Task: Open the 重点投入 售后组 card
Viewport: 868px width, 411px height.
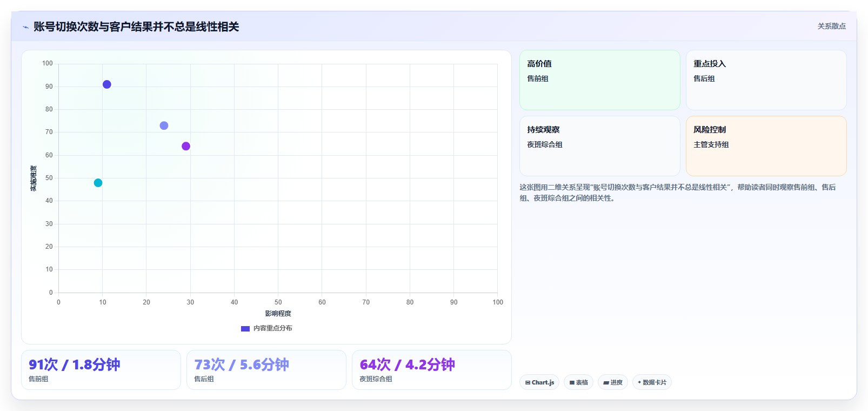Action: 766,80
